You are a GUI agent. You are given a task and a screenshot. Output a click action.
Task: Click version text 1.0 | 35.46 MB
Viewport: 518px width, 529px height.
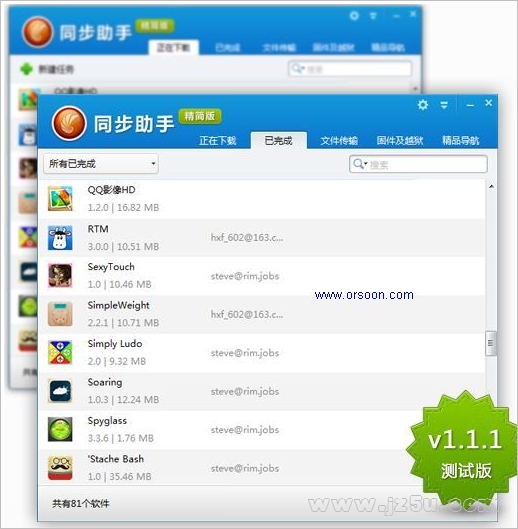tap(119, 477)
